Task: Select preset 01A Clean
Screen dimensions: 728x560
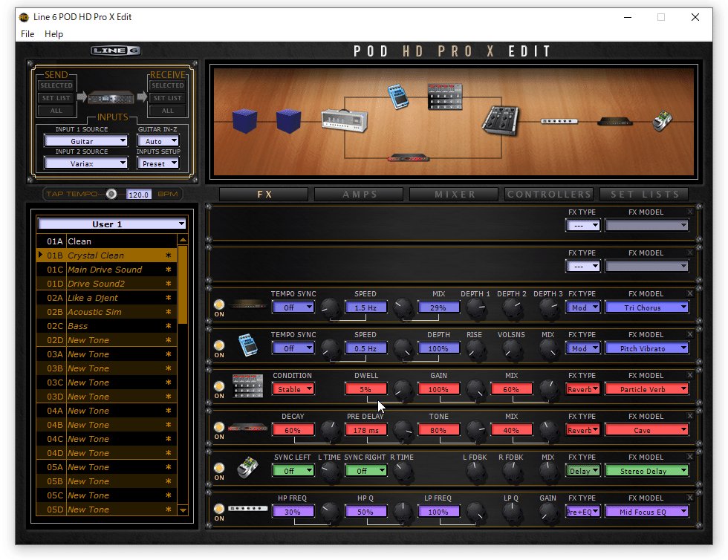Action: pos(107,241)
